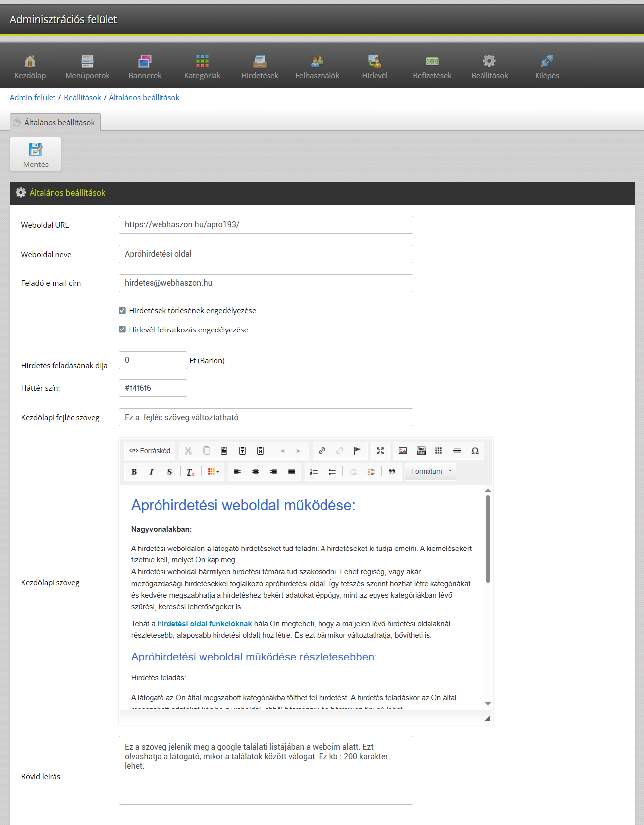The width and height of the screenshot is (644, 825).
Task: Click the Háttér szín color field
Action: coord(153,388)
